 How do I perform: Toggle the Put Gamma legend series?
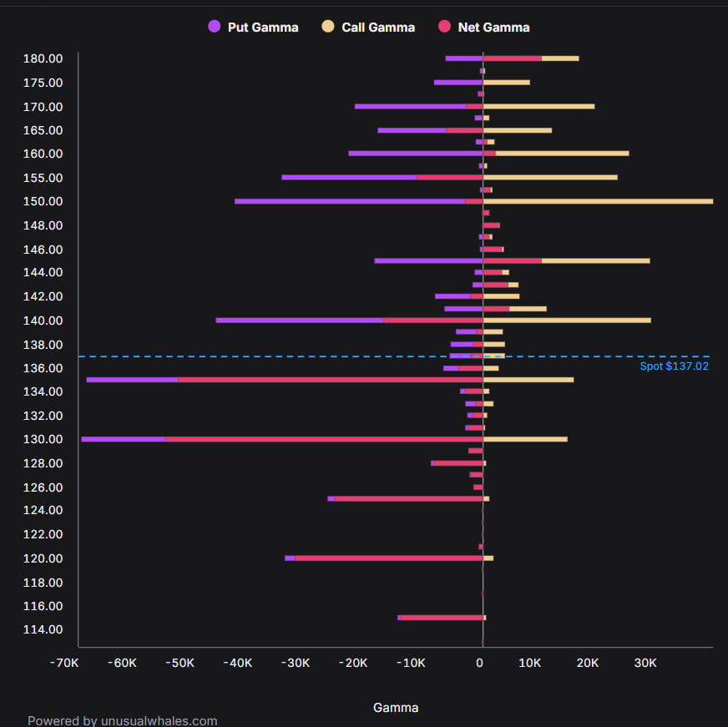click(x=253, y=27)
